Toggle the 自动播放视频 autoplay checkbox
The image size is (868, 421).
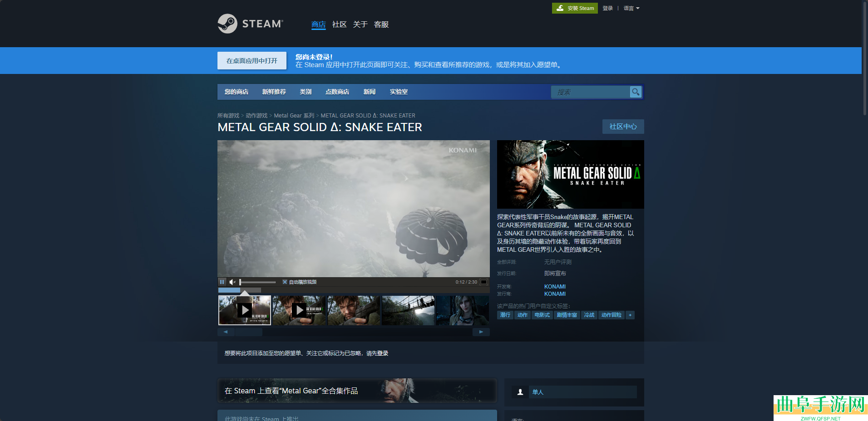coord(285,282)
